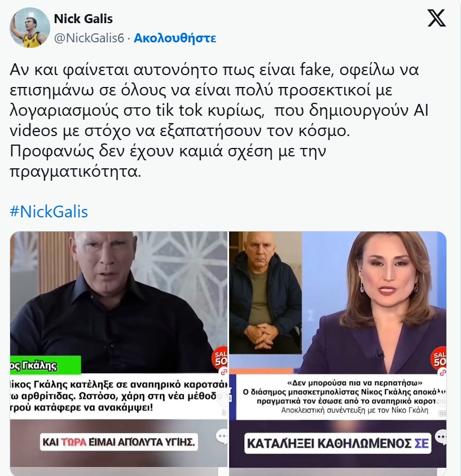Click link icon under left SALE badge

tap(223, 372)
